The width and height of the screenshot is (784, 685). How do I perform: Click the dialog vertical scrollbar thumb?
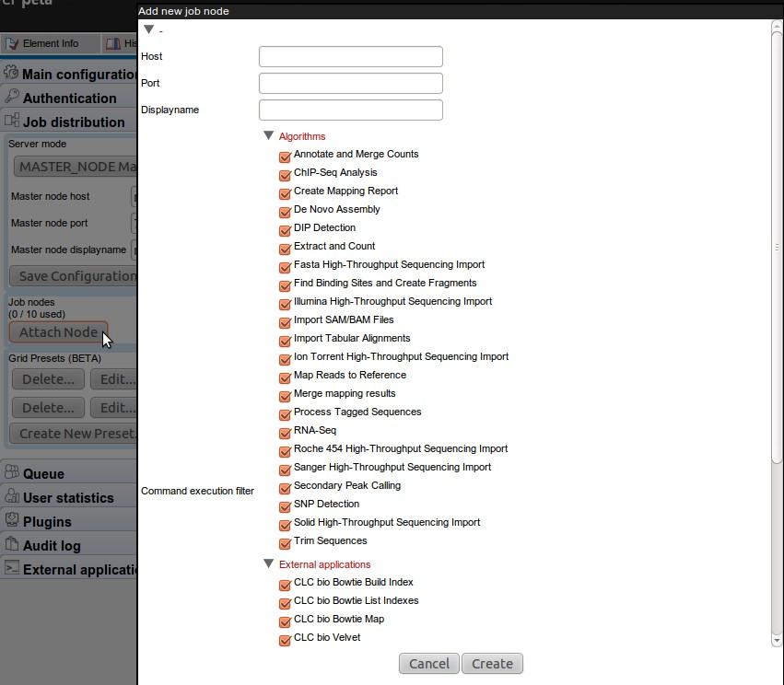point(777,248)
